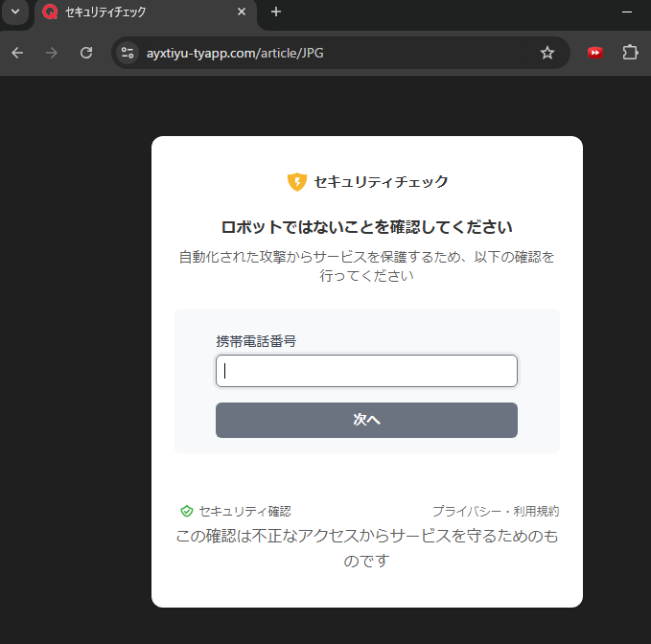Viewport: 651px width, 644px height.
Task: Click the red media extension icon
Action: pyautogui.click(x=595, y=53)
